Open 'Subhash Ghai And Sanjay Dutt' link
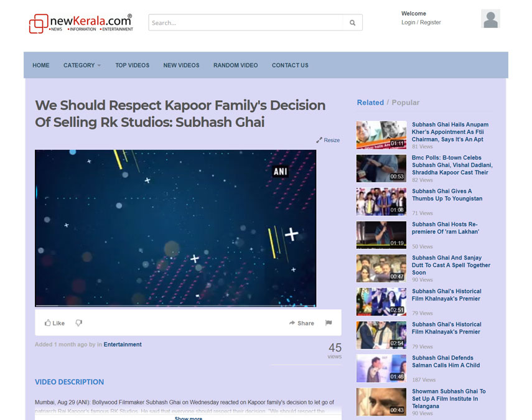This screenshot has width=532, height=420. point(451,265)
